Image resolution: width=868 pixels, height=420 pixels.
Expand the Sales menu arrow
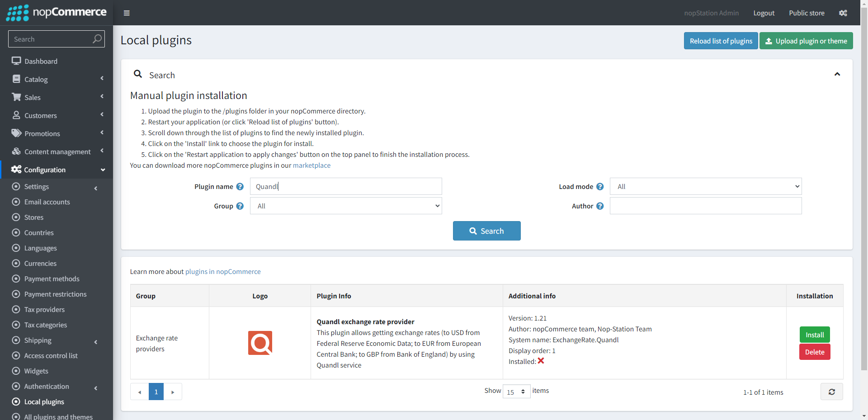tap(102, 96)
